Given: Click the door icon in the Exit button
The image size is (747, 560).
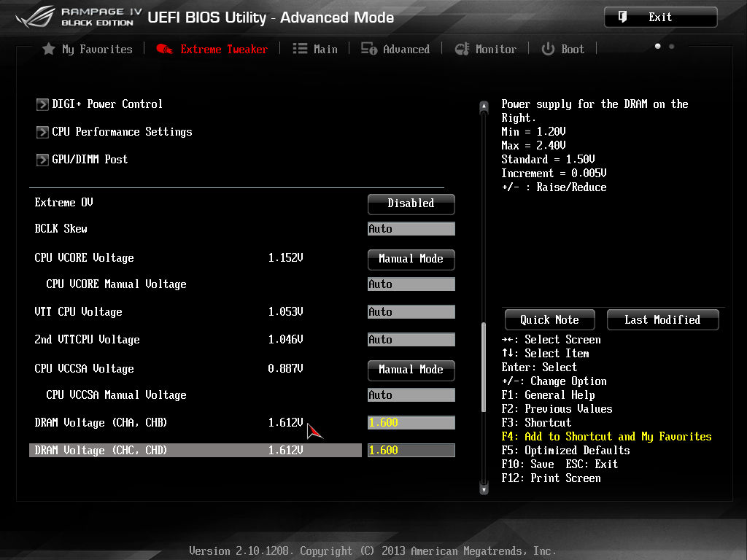Looking at the screenshot, I should pos(623,17).
